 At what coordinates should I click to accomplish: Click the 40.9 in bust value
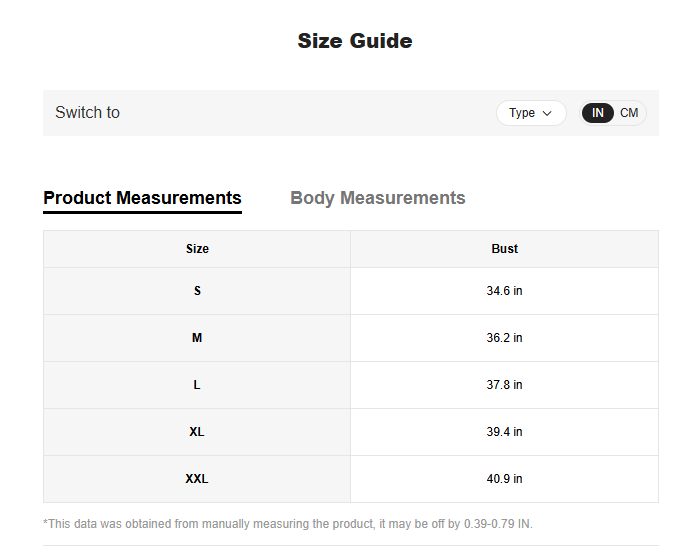(x=504, y=479)
